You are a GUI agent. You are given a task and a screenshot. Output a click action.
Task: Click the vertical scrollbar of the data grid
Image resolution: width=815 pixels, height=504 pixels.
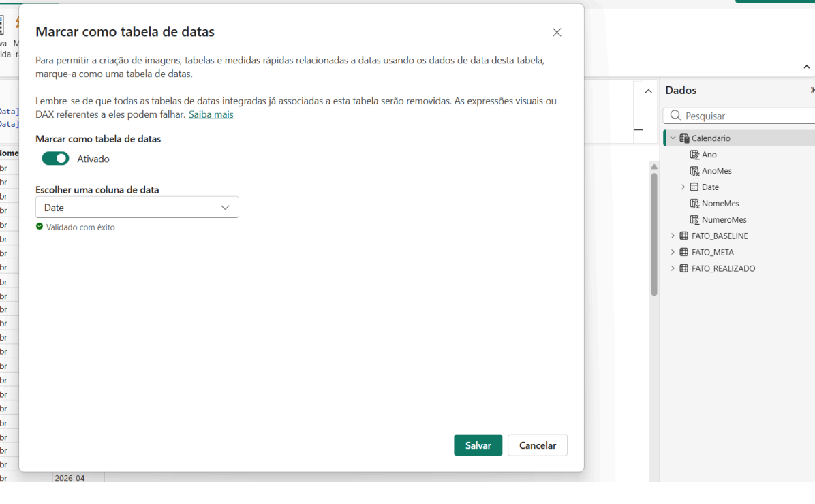click(x=654, y=234)
